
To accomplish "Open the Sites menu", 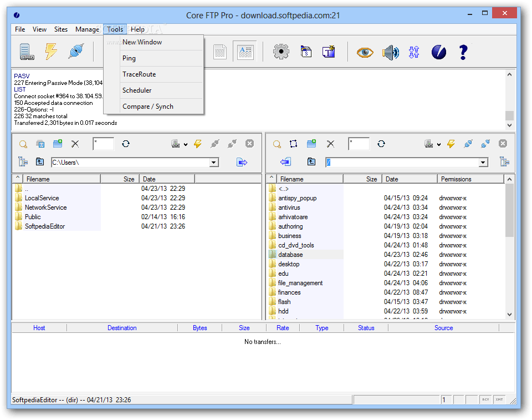I will point(61,29).
